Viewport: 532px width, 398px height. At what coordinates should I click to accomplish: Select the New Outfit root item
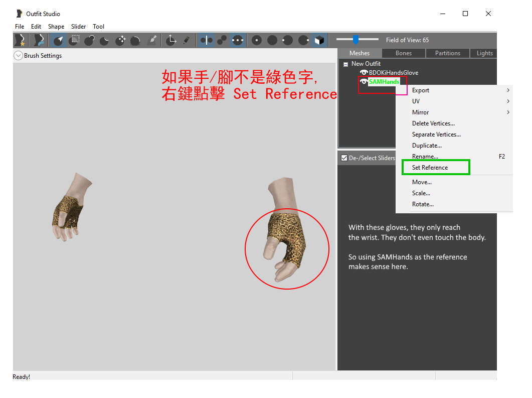pos(366,64)
